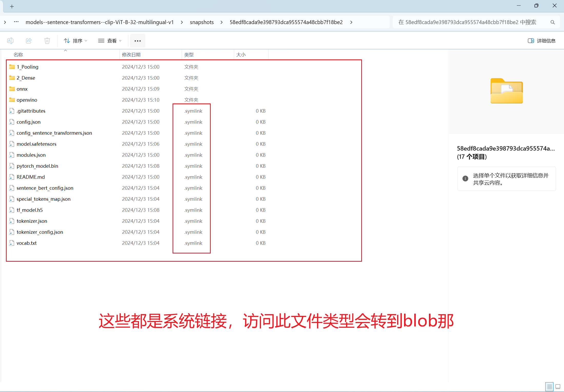Select the onnx folder
Image resolution: width=564 pixels, height=392 pixels.
[x=22, y=89]
